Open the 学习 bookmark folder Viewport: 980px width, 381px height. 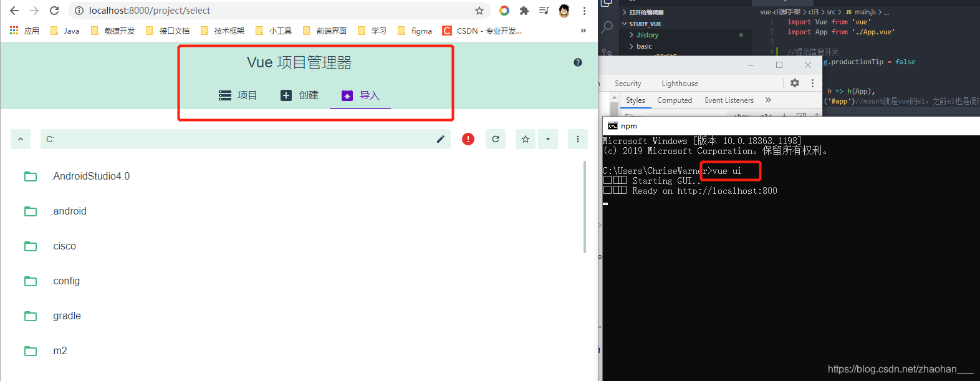[x=372, y=31]
